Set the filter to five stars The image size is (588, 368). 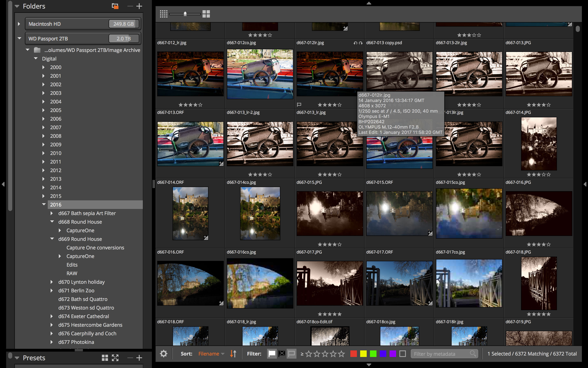coord(341,354)
